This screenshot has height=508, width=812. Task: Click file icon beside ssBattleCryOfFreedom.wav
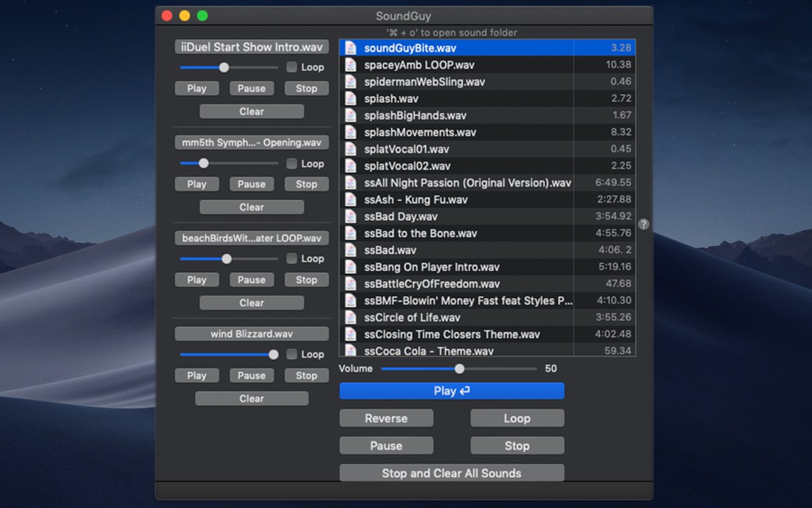pos(351,284)
